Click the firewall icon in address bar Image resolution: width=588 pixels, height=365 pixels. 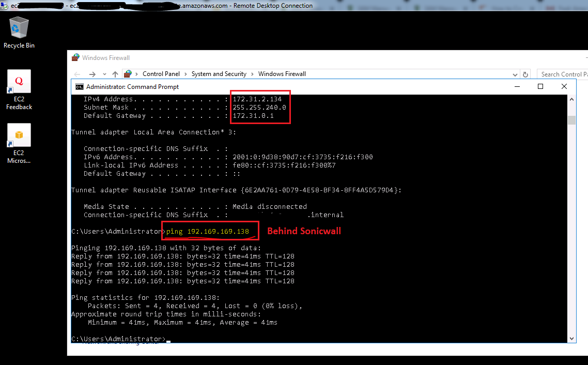tap(128, 74)
